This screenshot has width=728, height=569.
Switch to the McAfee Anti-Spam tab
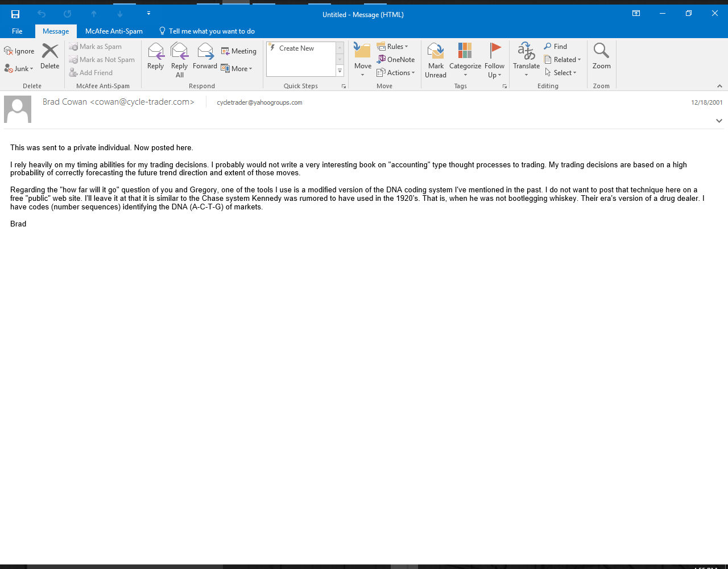(x=114, y=31)
